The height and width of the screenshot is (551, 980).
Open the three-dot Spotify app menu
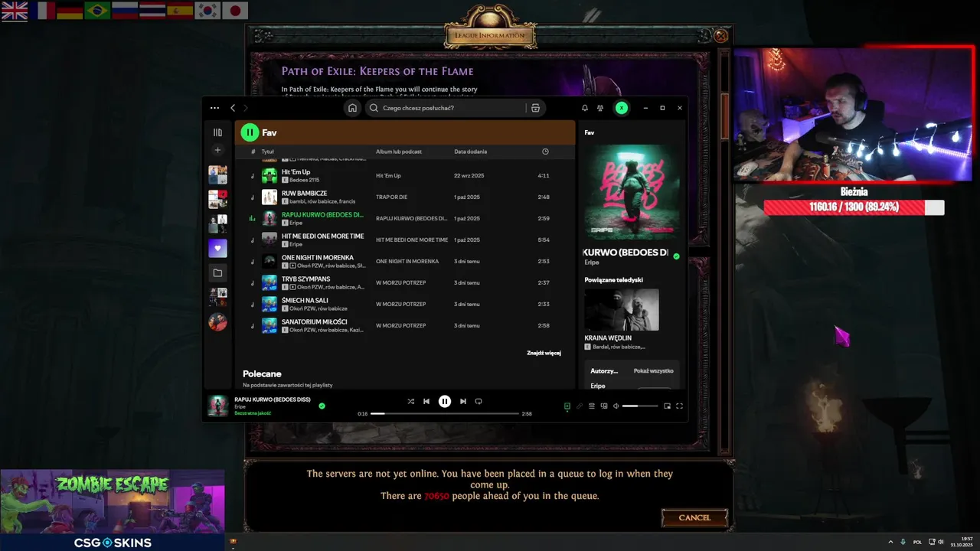(x=214, y=108)
